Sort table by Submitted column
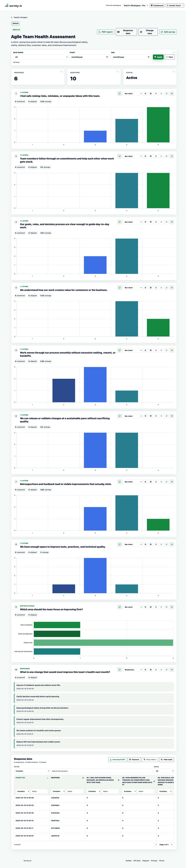This screenshot has width=186, height=868. tap(32, 778)
